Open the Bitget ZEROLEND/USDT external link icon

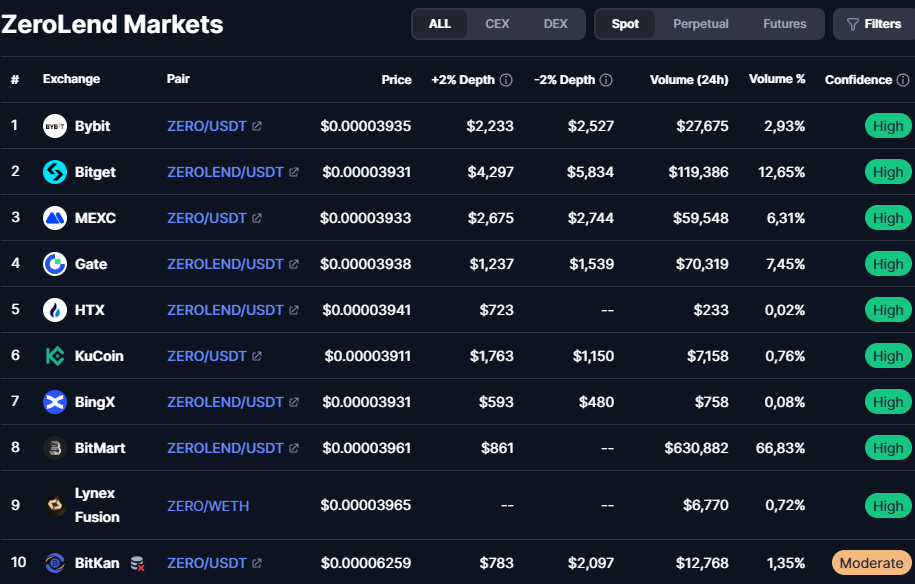point(294,172)
